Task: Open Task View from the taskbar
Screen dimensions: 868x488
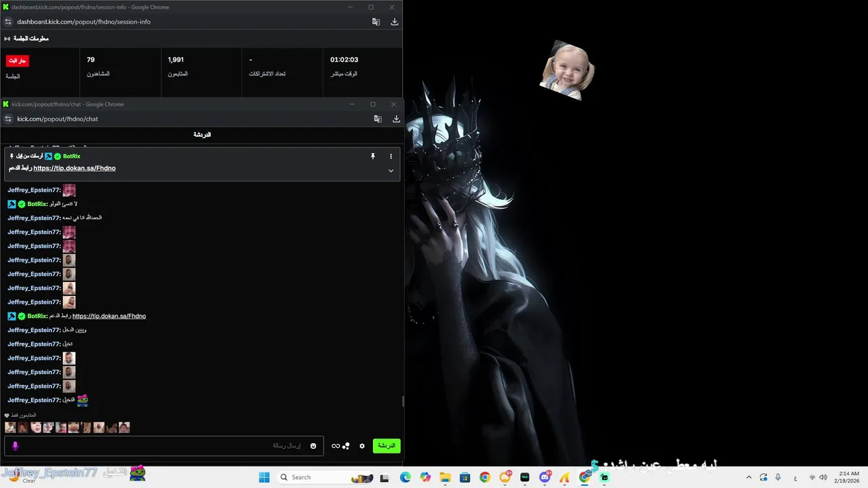Action: (x=384, y=477)
